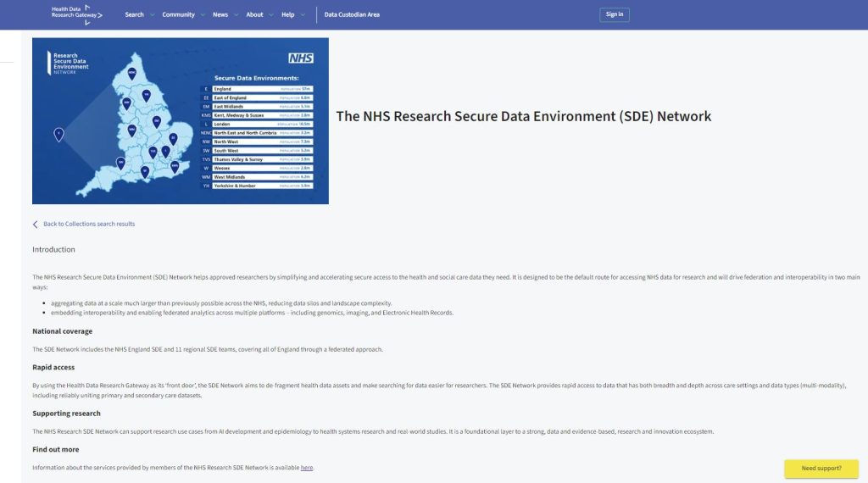Open the About menu

[x=254, y=15]
